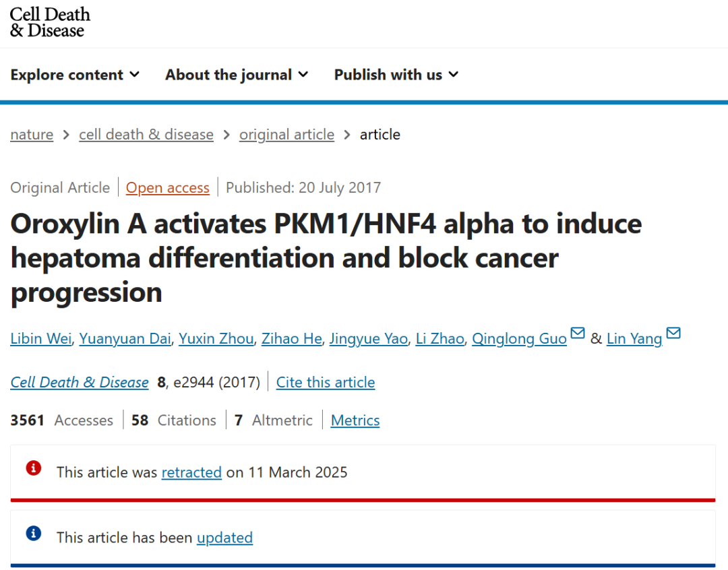Click the blue update info icon
This screenshot has width=728, height=570.
click(x=34, y=534)
